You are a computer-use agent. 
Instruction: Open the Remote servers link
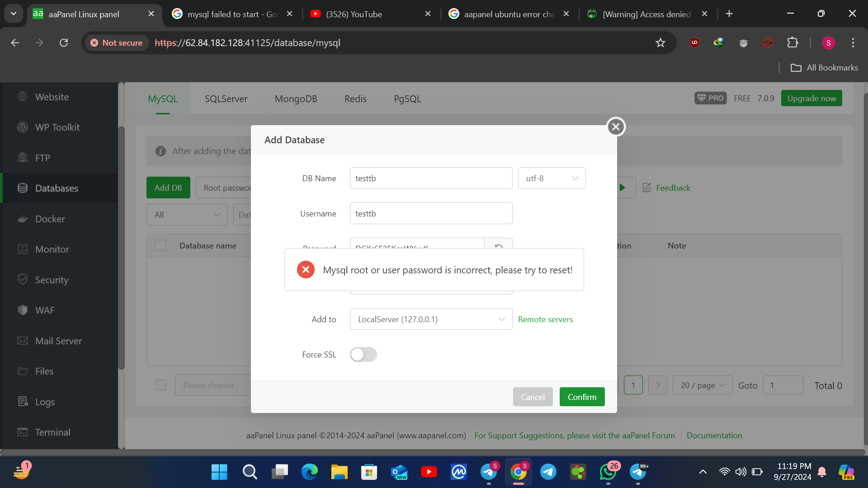pyautogui.click(x=545, y=319)
